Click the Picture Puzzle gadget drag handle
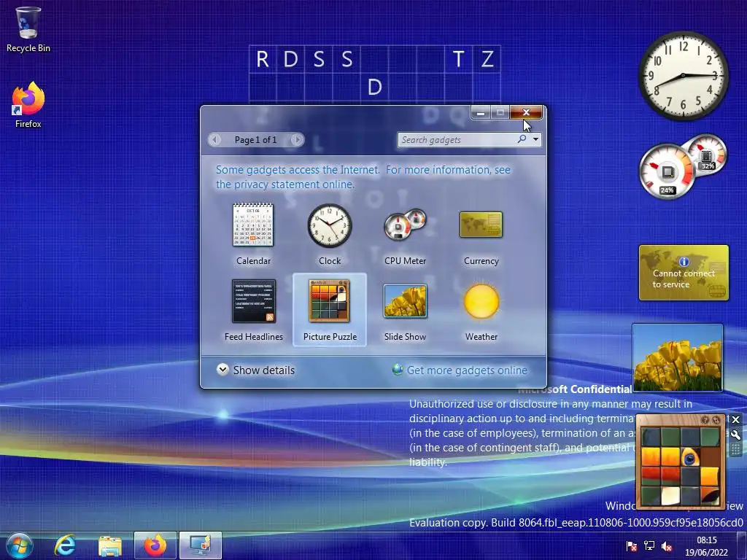 click(735, 449)
